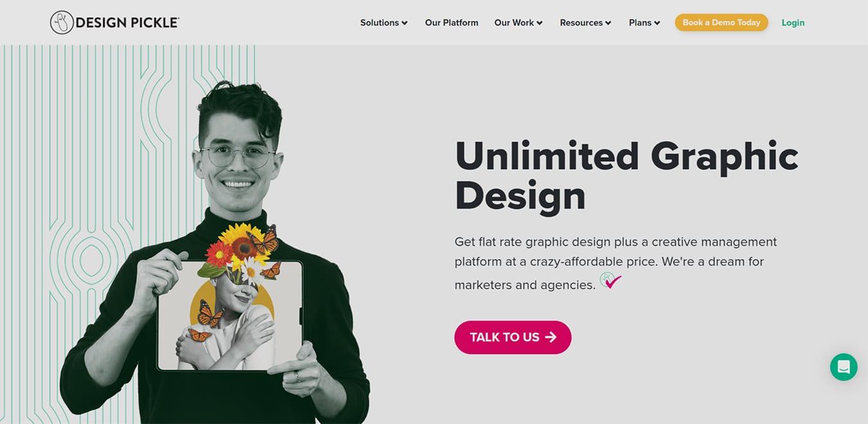This screenshot has height=424, width=868.
Task: Click the Login link
Action: point(793,22)
